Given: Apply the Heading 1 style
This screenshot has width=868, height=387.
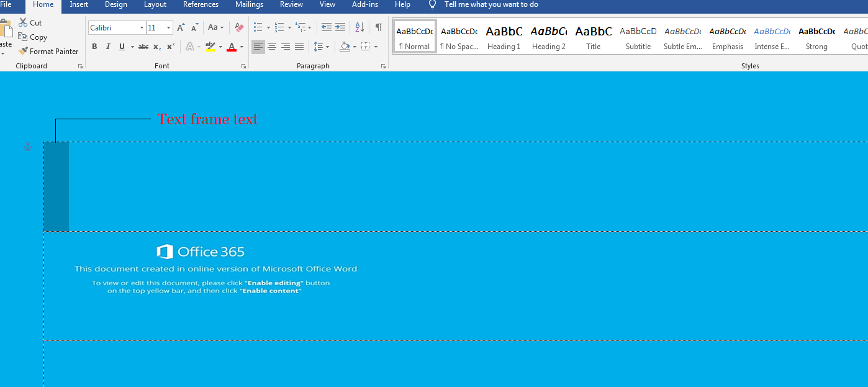Looking at the screenshot, I should (x=504, y=37).
